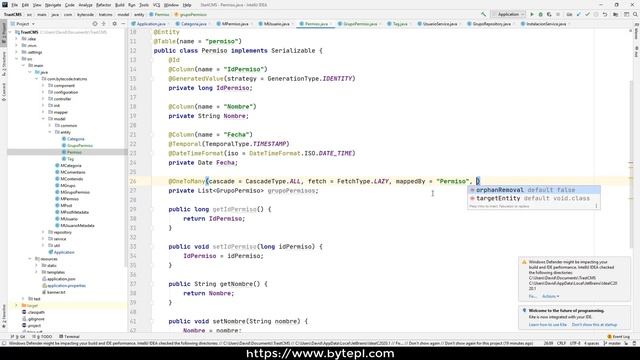Switch to the UsuarioService.java tab
The width and height of the screenshot is (640, 360).
coord(437,24)
